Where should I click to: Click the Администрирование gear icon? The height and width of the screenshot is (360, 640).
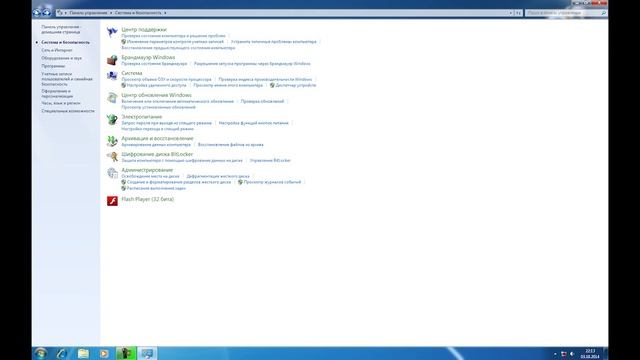(x=112, y=173)
